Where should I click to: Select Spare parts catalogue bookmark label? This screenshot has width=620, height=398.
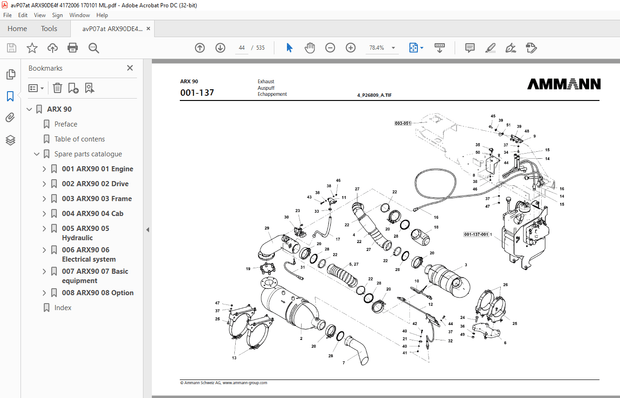coord(88,154)
